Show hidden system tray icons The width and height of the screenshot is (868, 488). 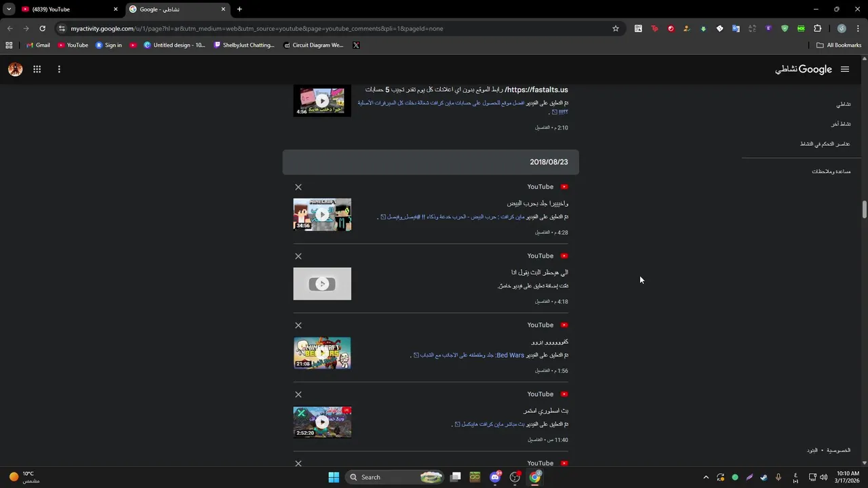705,477
